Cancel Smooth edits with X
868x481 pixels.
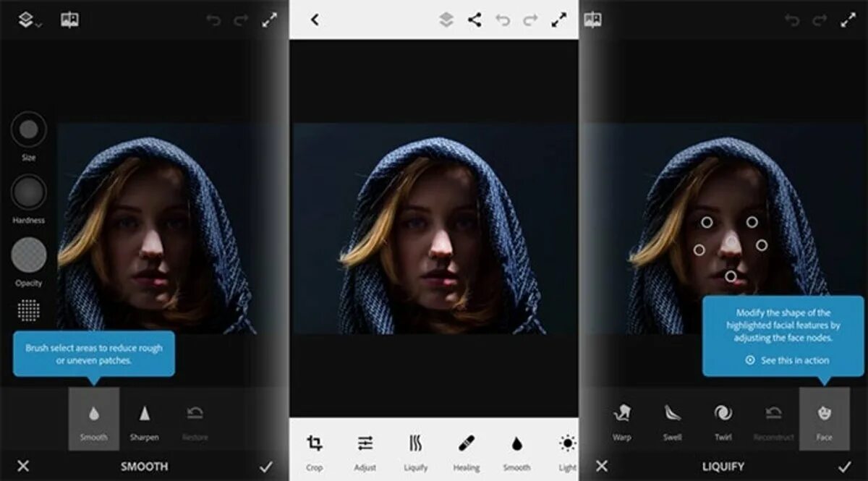point(23,467)
